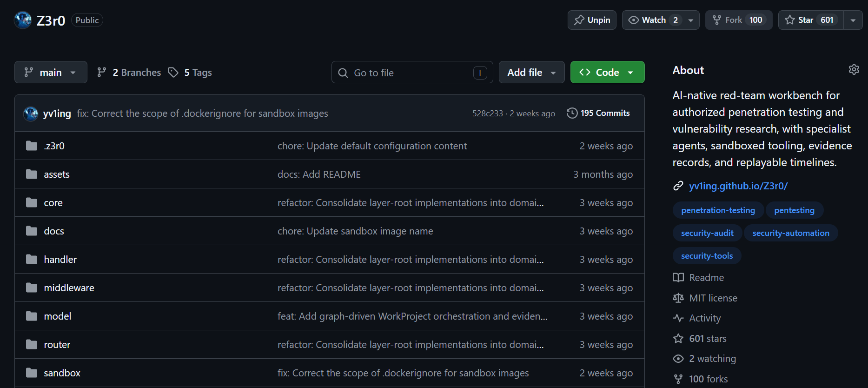Star the Z3r0 repository
The image size is (868, 388).
coord(811,20)
